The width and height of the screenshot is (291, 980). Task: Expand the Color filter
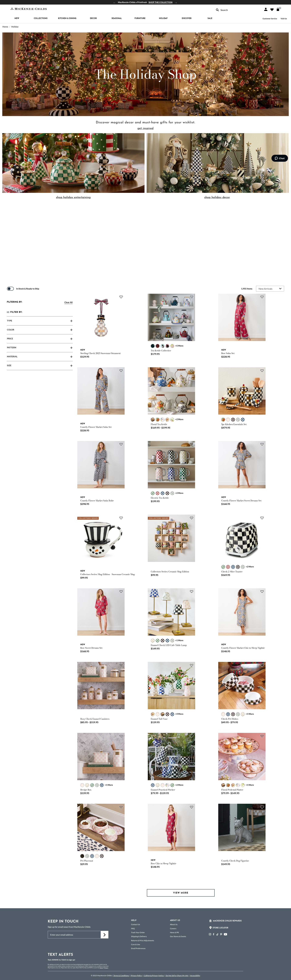click(x=40, y=330)
